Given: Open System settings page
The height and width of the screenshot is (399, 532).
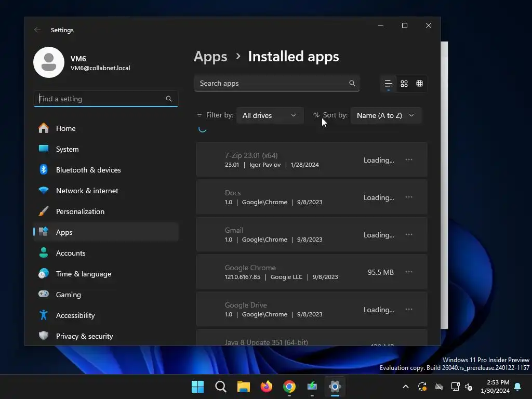Looking at the screenshot, I should coord(106,149).
